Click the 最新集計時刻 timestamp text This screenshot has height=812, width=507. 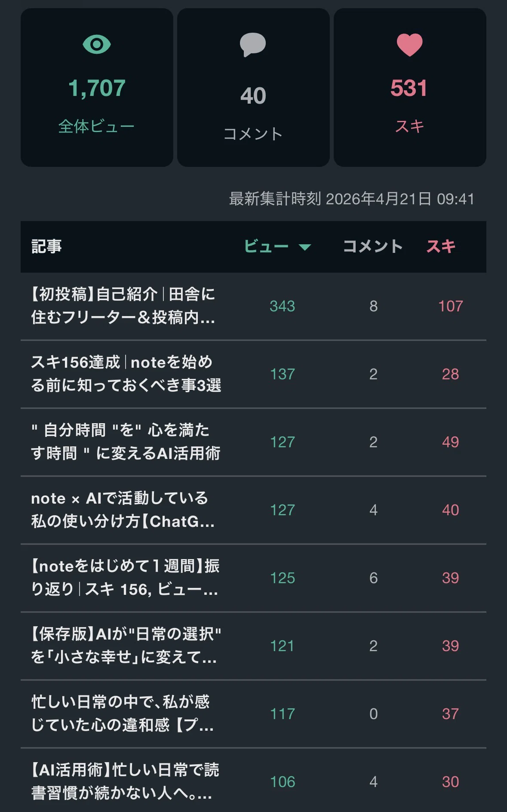pyautogui.click(x=352, y=199)
